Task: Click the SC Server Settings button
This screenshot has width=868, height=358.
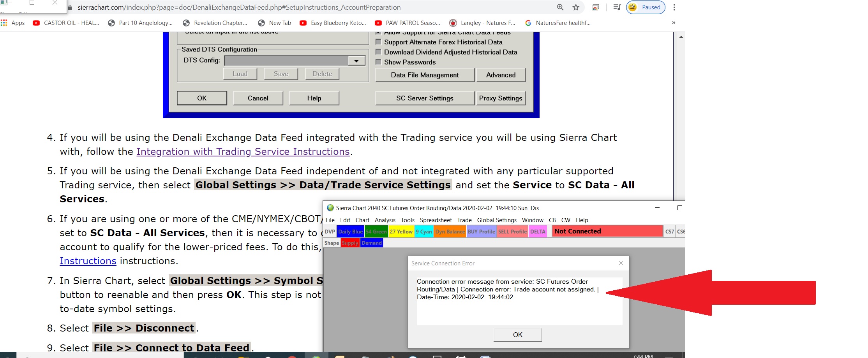Action: tap(425, 98)
